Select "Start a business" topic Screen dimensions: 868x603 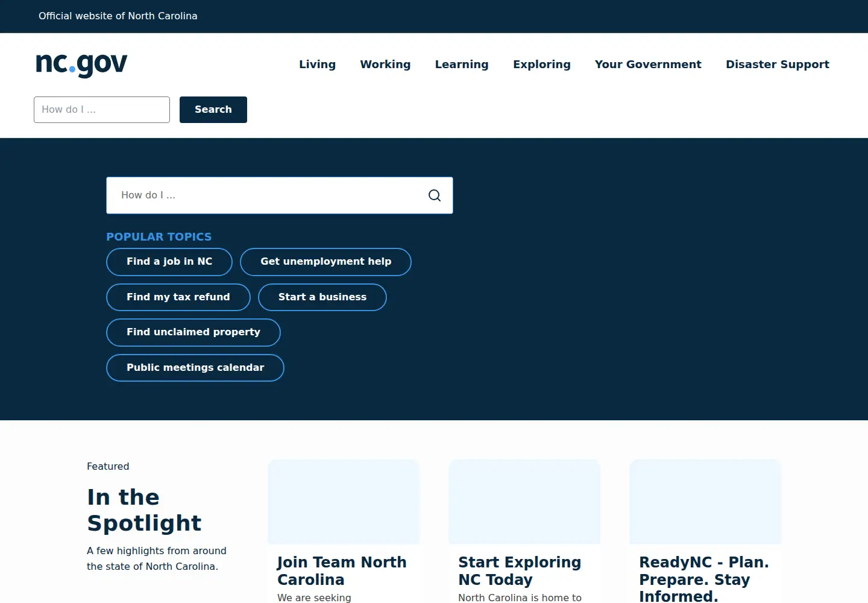[322, 297]
